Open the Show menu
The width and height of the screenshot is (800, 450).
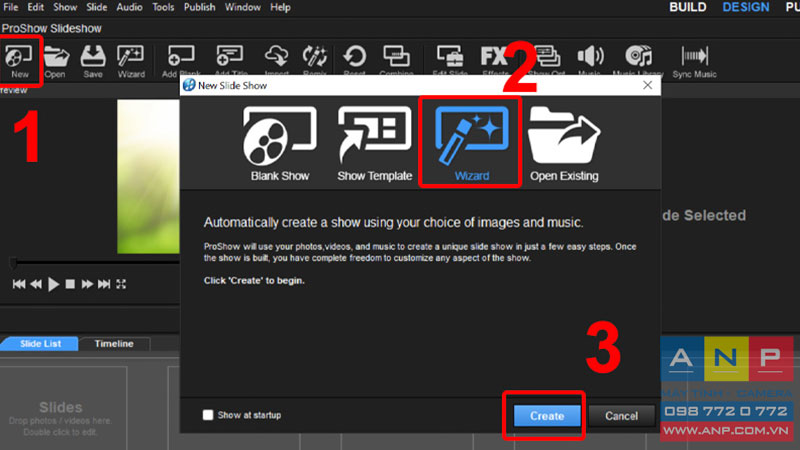coord(65,7)
